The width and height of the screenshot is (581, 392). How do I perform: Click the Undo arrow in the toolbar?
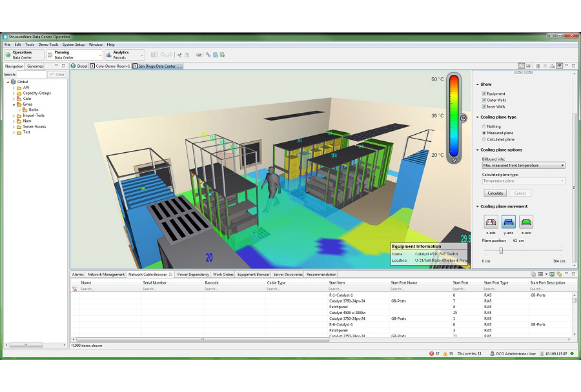(163, 55)
